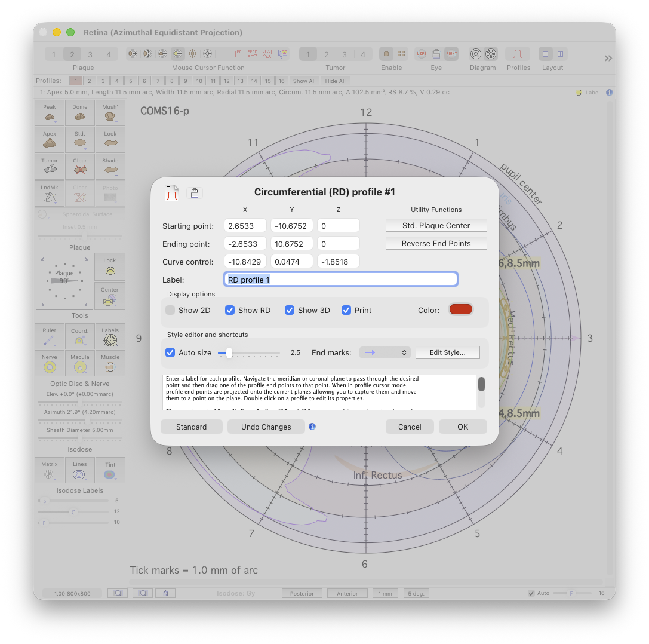Select the Peak tumor shape tool

[50, 113]
